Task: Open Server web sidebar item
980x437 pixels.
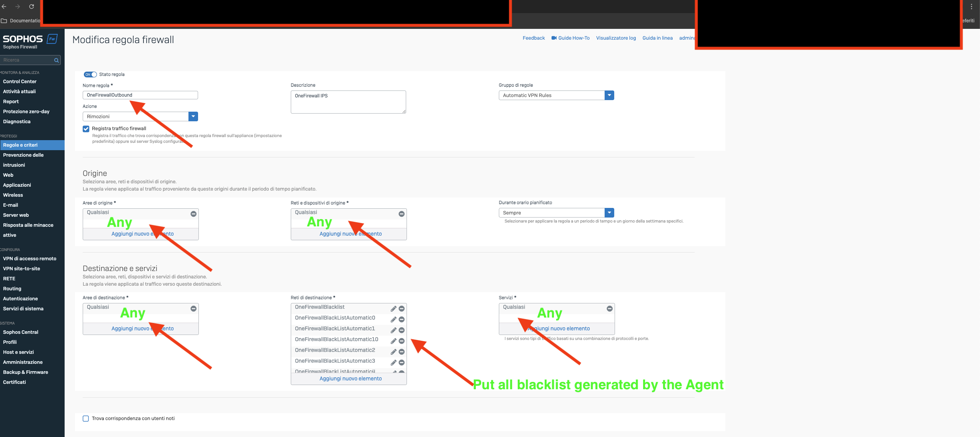Action: pyautogui.click(x=16, y=215)
